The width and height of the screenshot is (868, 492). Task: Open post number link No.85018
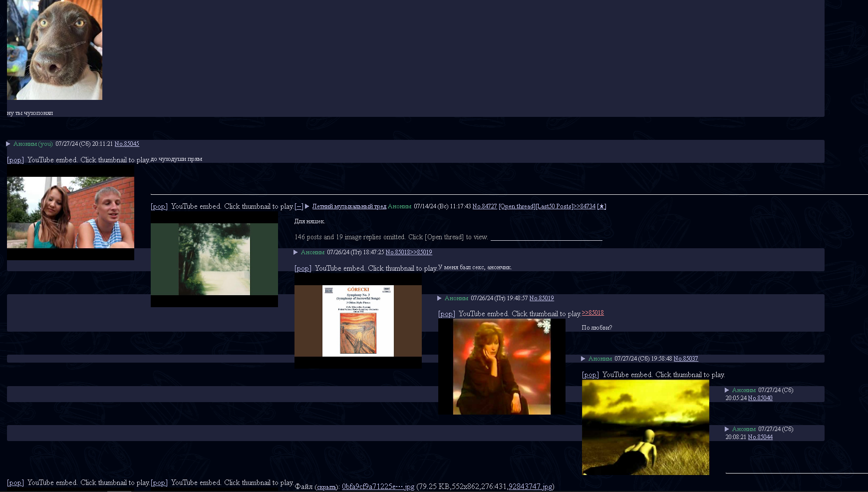pyautogui.click(x=398, y=252)
